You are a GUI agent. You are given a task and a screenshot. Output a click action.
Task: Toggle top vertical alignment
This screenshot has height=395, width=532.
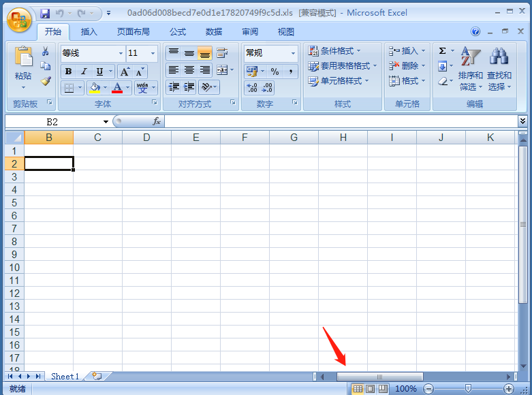pyautogui.click(x=174, y=53)
